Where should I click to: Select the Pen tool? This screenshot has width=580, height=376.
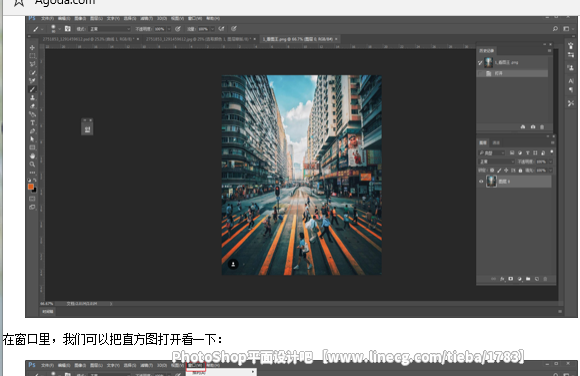[32, 131]
